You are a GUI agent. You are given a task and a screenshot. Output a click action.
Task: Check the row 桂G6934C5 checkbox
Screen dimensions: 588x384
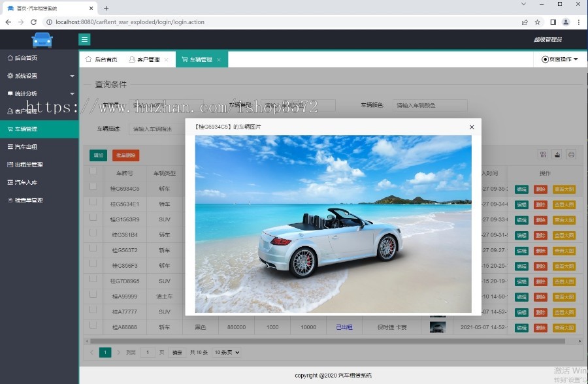[93, 186]
